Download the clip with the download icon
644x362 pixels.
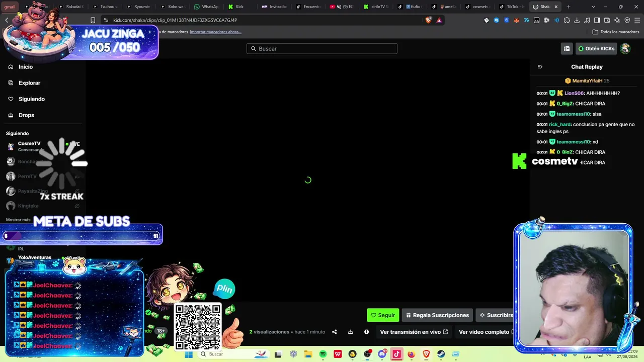click(x=350, y=332)
